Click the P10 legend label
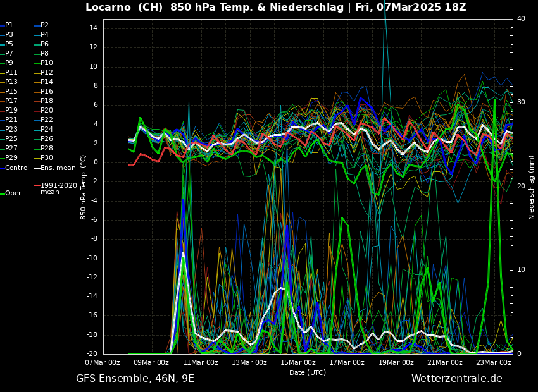 coord(47,63)
